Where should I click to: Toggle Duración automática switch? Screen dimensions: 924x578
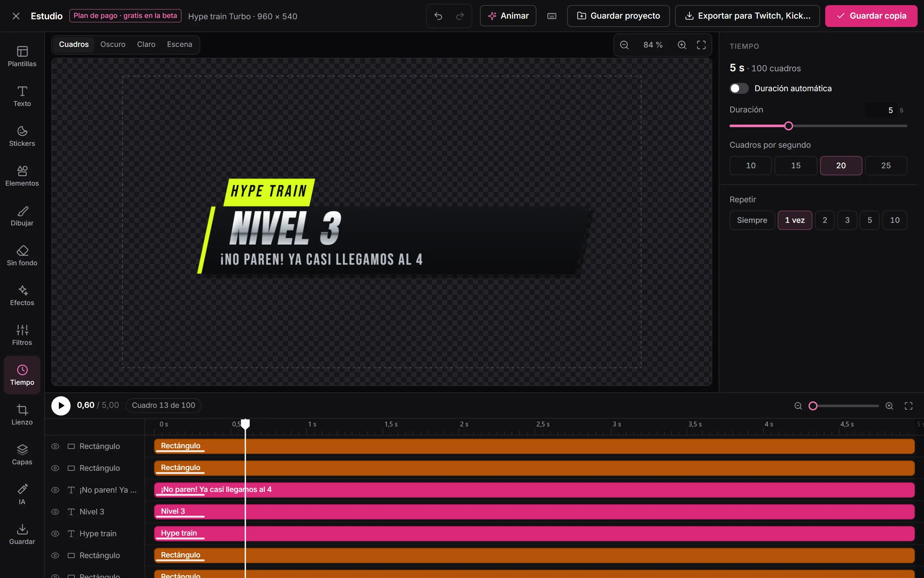739,88
